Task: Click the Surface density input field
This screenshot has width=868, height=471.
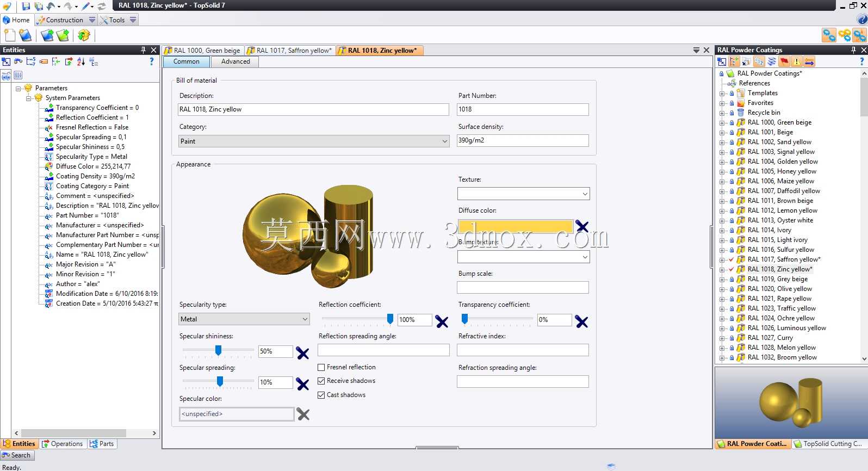Action: click(x=523, y=140)
